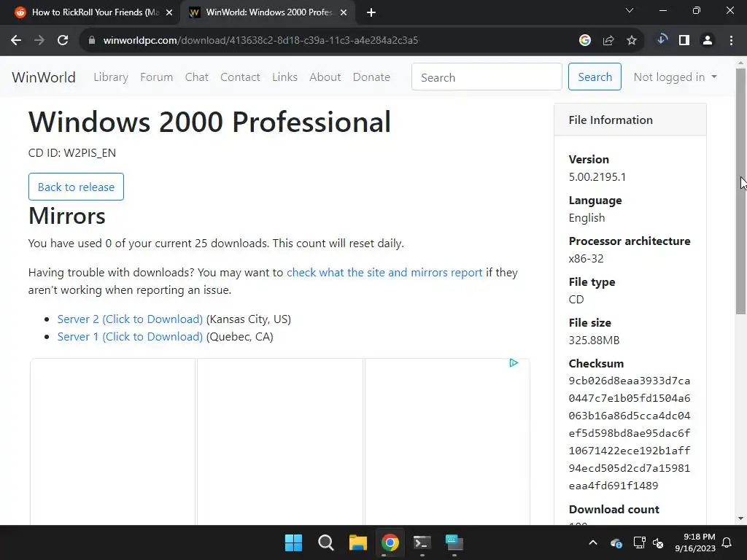View site info via the lock icon
The height and width of the screenshot is (560, 747).
tap(91, 41)
